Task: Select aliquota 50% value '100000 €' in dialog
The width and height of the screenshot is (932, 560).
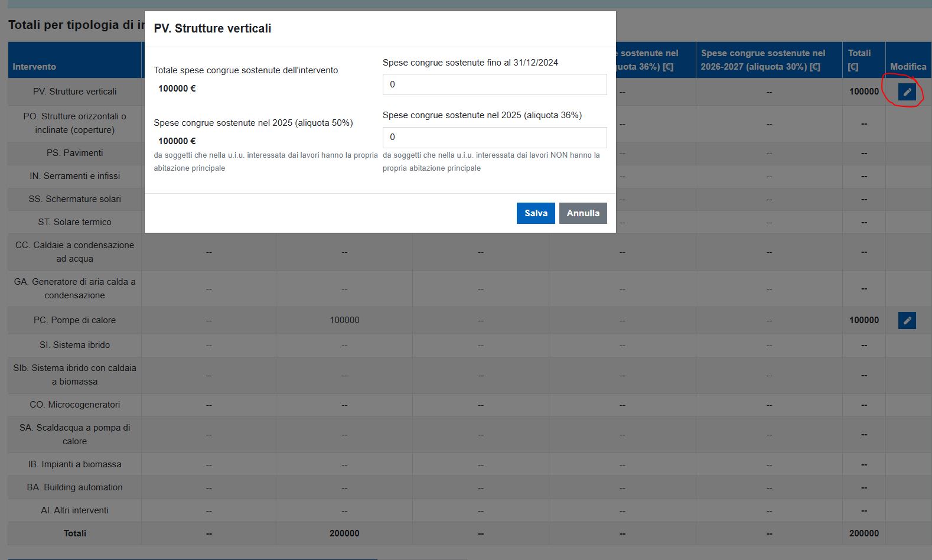Action: (177, 141)
